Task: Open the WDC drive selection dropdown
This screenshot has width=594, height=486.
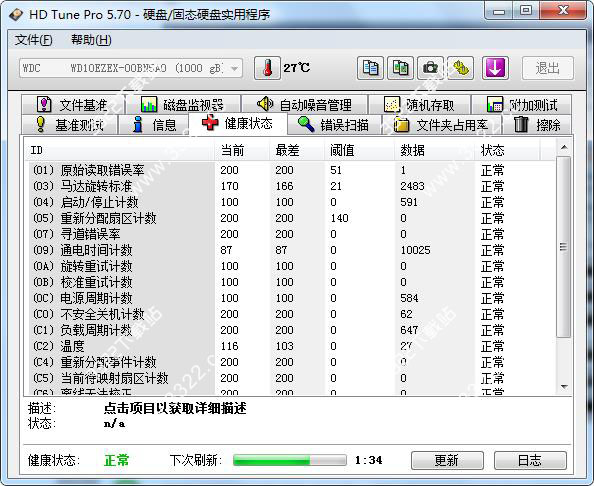Action: (x=131, y=69)
